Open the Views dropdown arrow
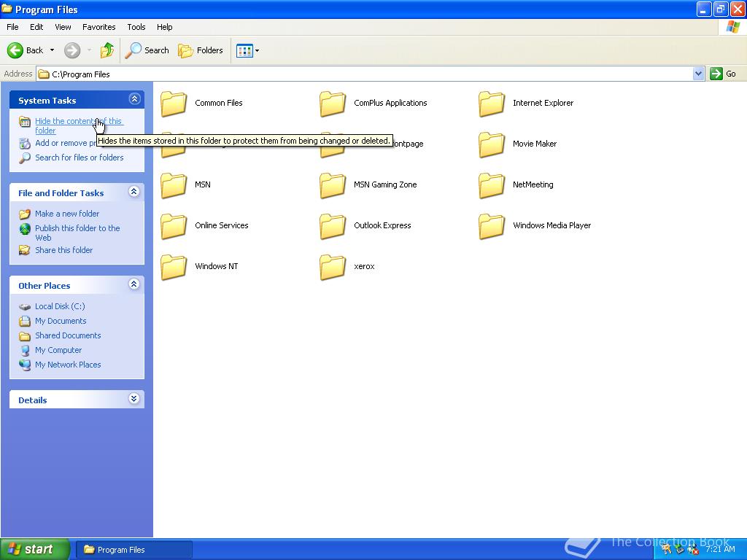Viewport: 747px width, 560px height. pyautogui.click(x=258, y=50)
